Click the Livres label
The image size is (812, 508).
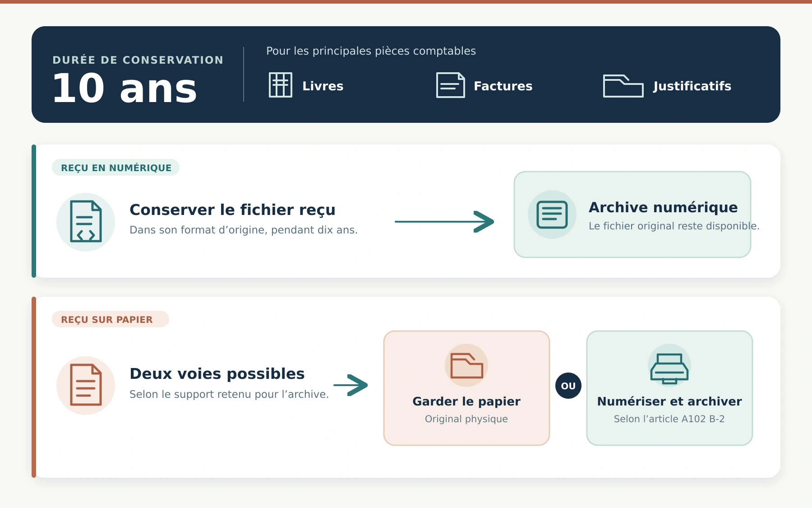pos(323,86)
